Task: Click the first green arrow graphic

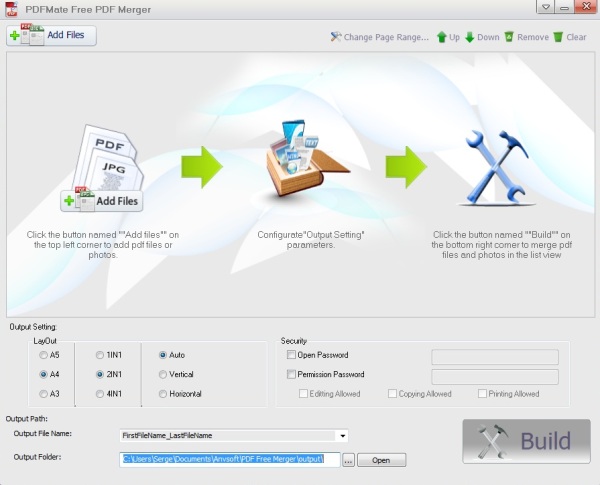Action: click(202, 167)
